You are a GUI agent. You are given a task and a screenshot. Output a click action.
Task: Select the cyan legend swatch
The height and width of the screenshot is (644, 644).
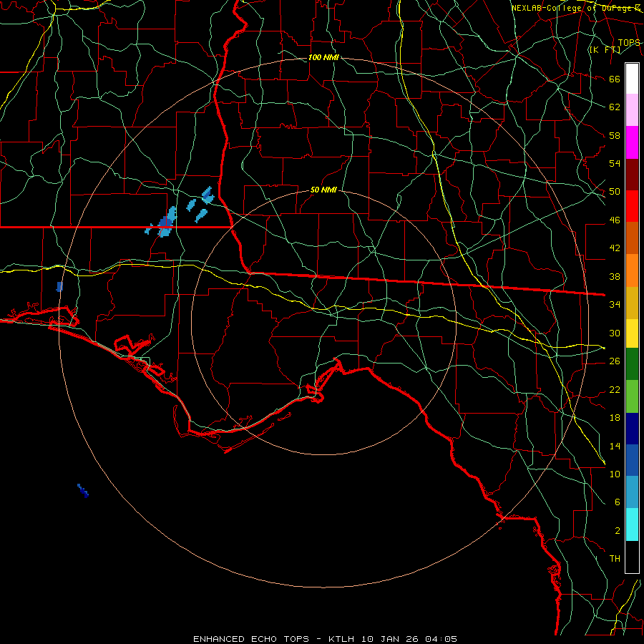click(x=632, y=525)
